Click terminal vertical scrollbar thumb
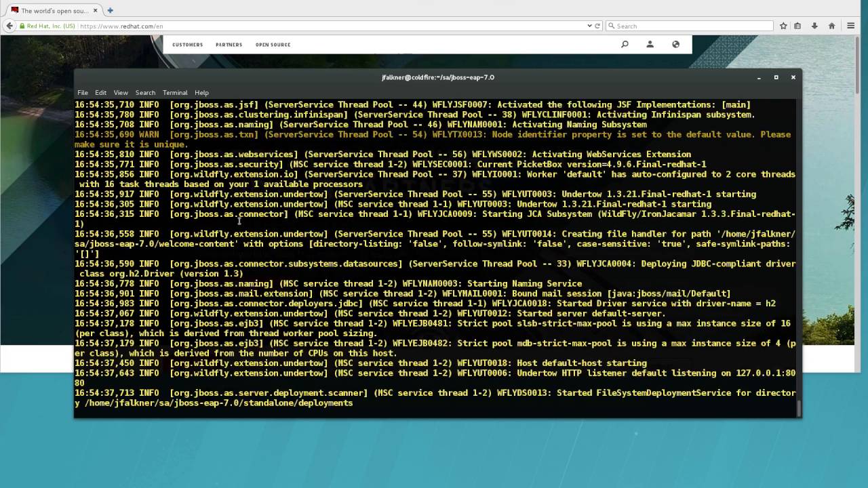The width and height of the screenshot is (868, 488). point(798,409)
